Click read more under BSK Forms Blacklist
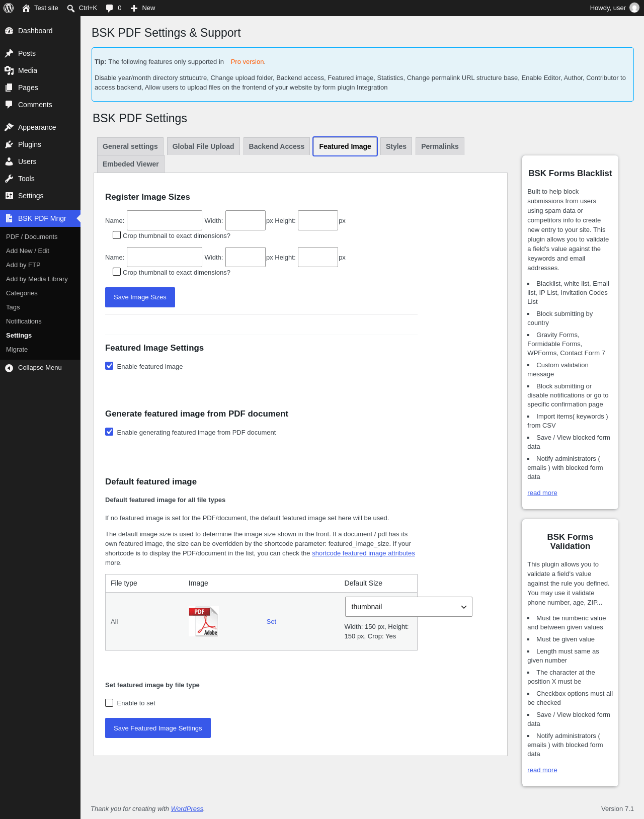 pos(542,493)
